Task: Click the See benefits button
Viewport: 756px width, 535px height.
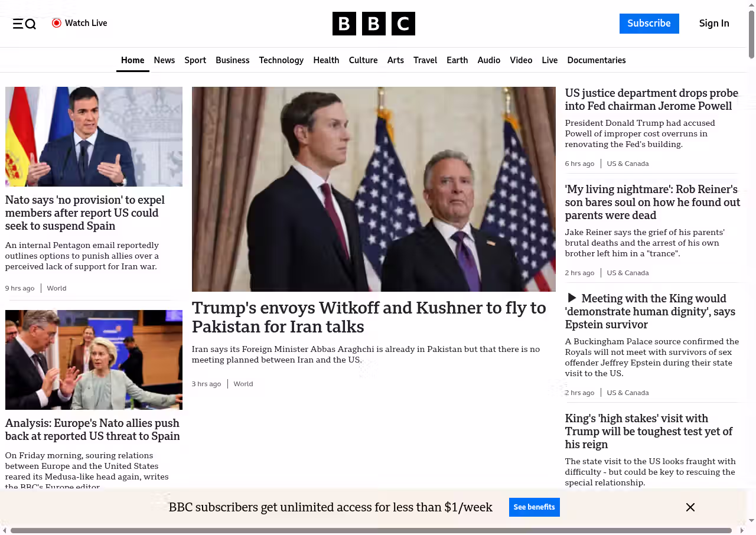Action: [x=534, y=507]
